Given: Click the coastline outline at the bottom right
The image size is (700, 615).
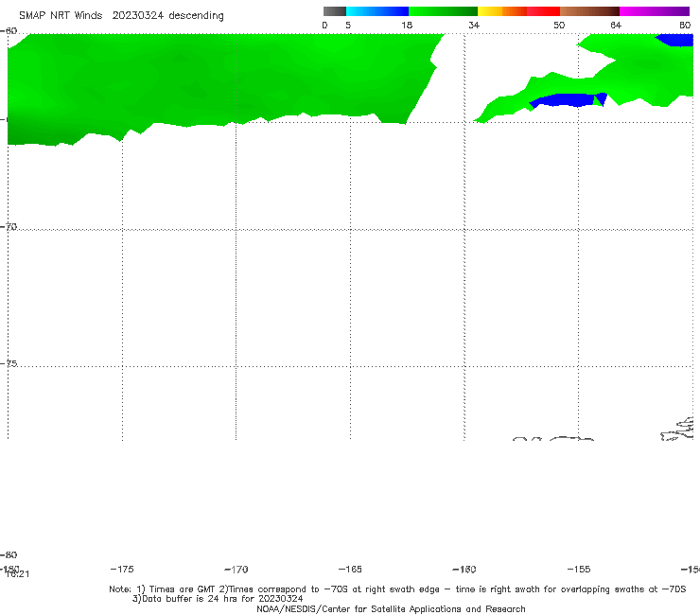Looking at the screenshot, I should 677,430.
